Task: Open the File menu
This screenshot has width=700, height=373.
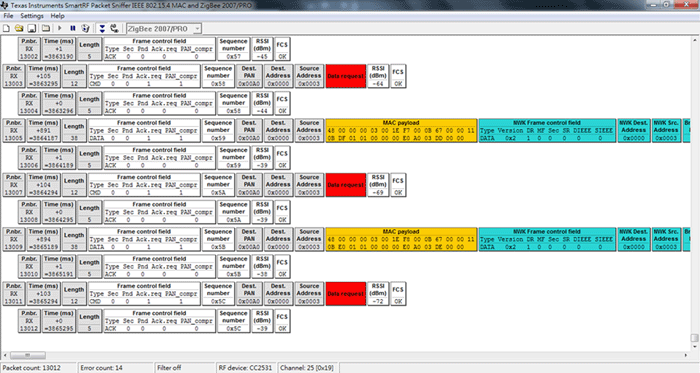Action: [8, 16]
